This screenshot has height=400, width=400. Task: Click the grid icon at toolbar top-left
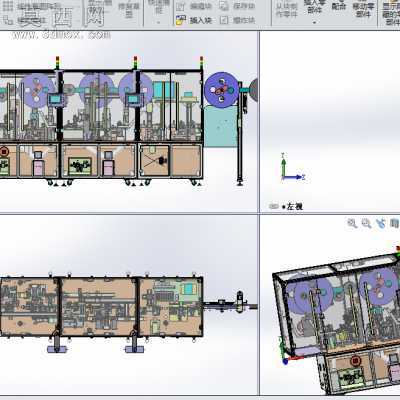click(x=7, y=6)
